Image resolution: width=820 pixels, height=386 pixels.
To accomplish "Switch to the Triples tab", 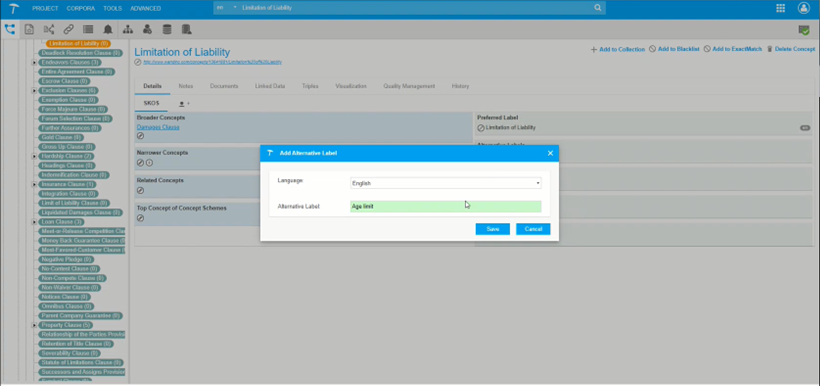I will [310, 86].
